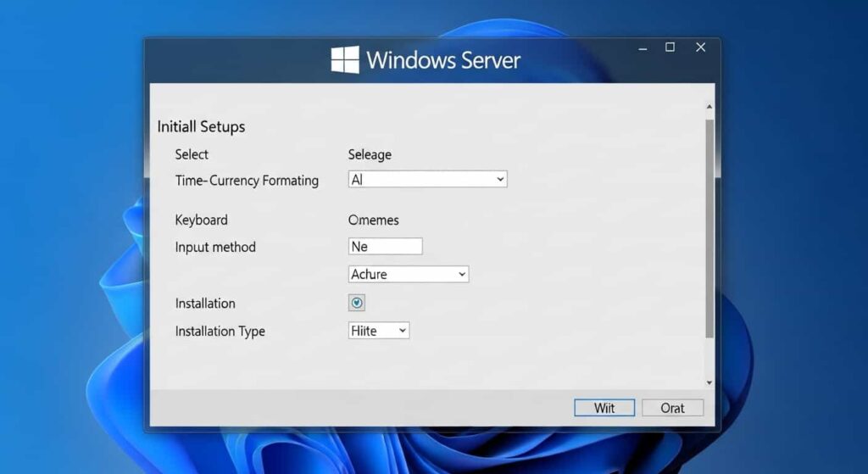
Task: Expand the Achure dropdown
Action: tap(409, 274)
